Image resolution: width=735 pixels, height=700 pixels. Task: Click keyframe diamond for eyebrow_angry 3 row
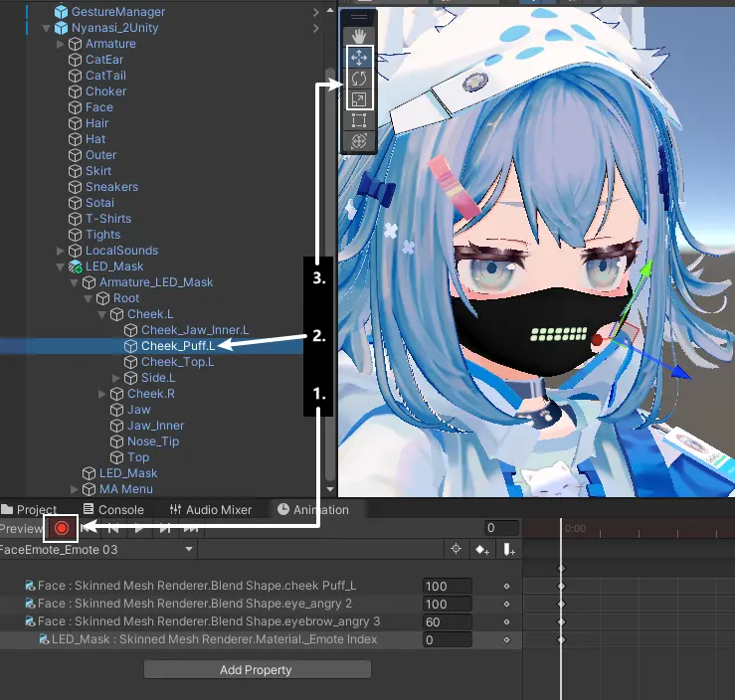coord(506,621)
